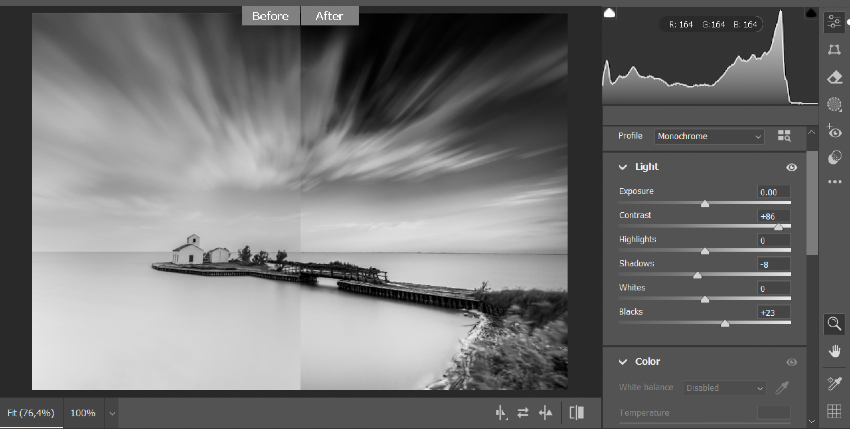Image resolution: width=850 pixels, height=429 pixels.
Task: Click the edit panel scrollbar thumb
Action: point(812,202)
